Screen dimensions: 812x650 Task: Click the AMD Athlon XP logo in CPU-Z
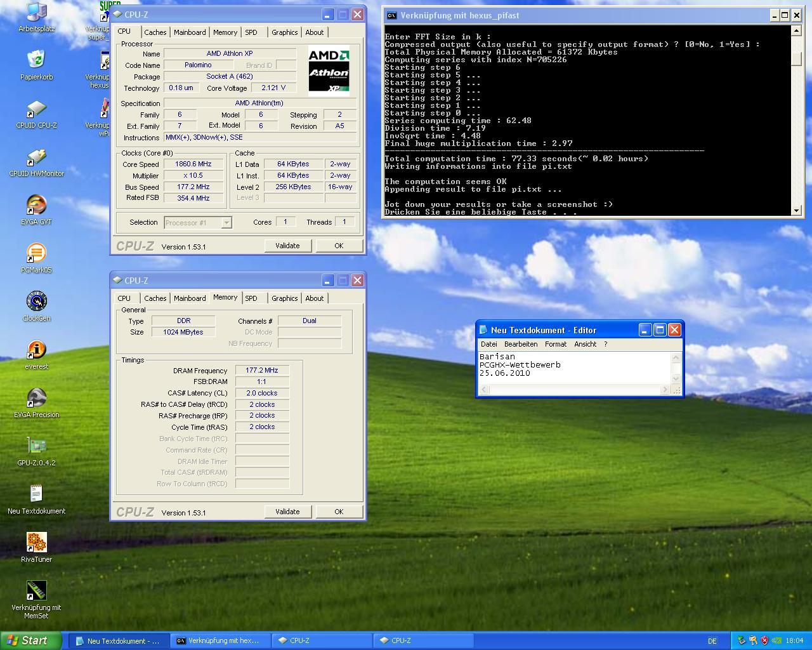pos(329,71)
